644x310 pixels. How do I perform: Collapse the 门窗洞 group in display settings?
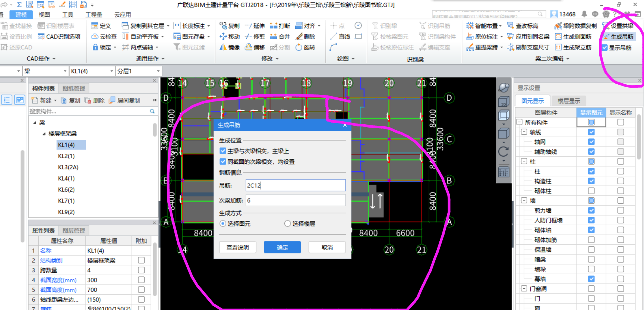click(x=524, y=288)
